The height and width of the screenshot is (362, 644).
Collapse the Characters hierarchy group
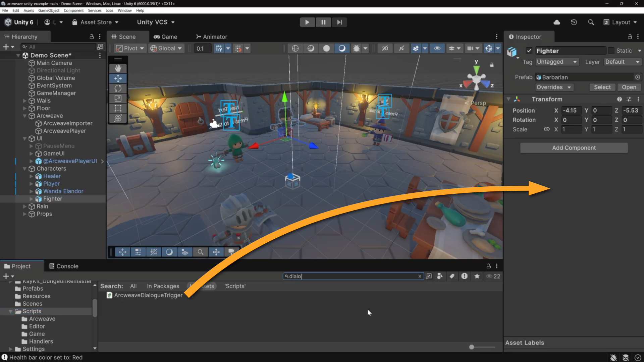click(24, 169)
